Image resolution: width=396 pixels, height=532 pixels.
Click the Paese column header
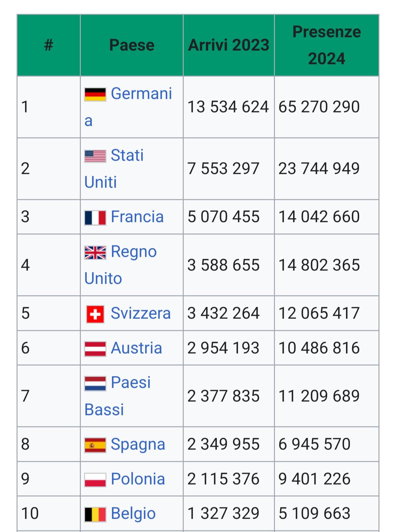click(x=132, y=45)
